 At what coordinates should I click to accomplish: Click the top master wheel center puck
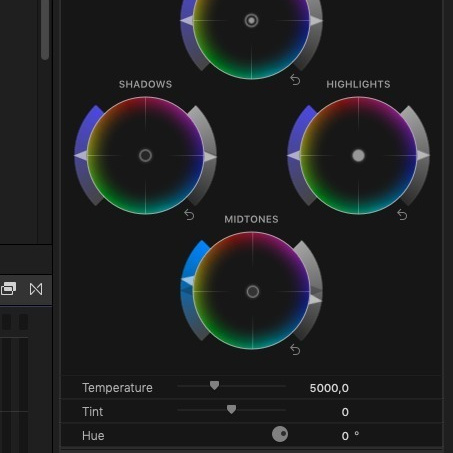(251, 21)
